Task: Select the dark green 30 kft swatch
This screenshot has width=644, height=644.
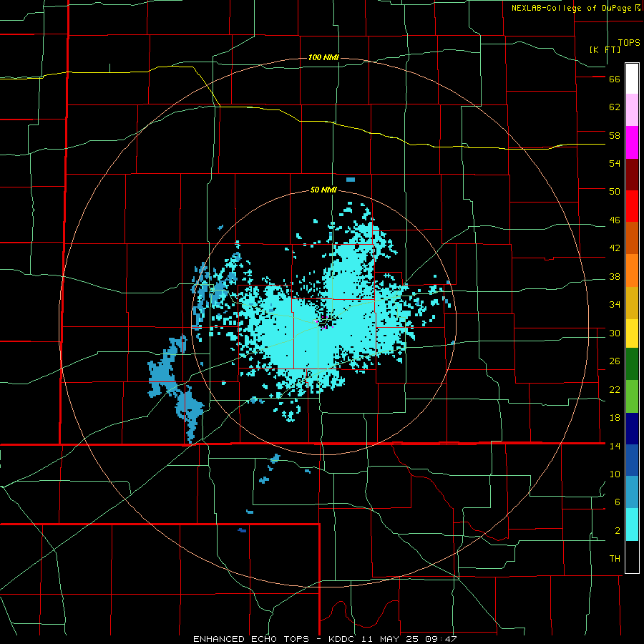Action: click(x=632, y=364)
